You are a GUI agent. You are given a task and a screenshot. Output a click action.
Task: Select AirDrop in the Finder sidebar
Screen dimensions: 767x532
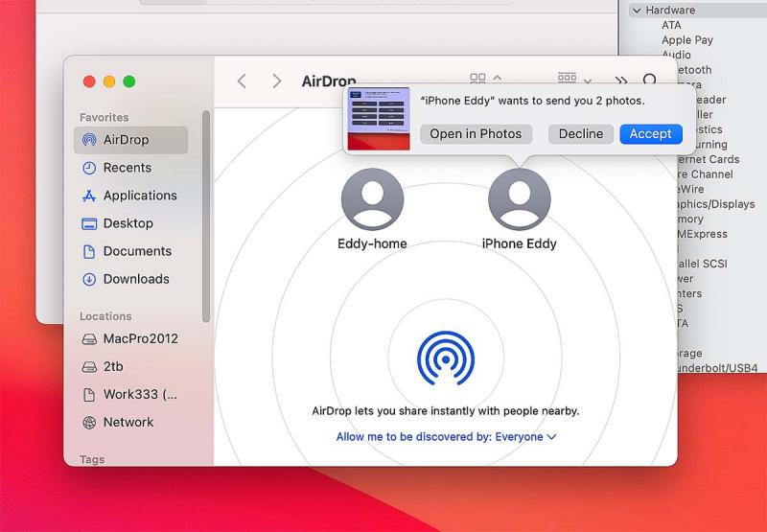pos(130,140)
